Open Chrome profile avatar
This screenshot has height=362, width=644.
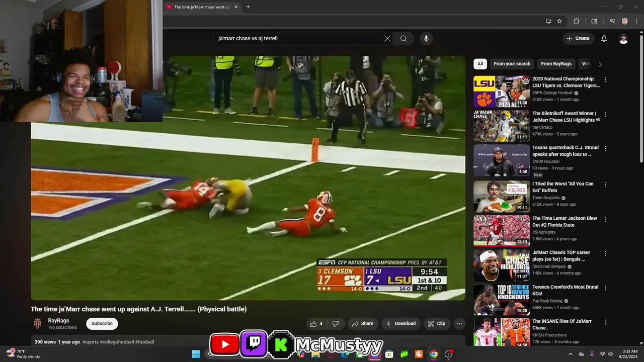(625, 21)
